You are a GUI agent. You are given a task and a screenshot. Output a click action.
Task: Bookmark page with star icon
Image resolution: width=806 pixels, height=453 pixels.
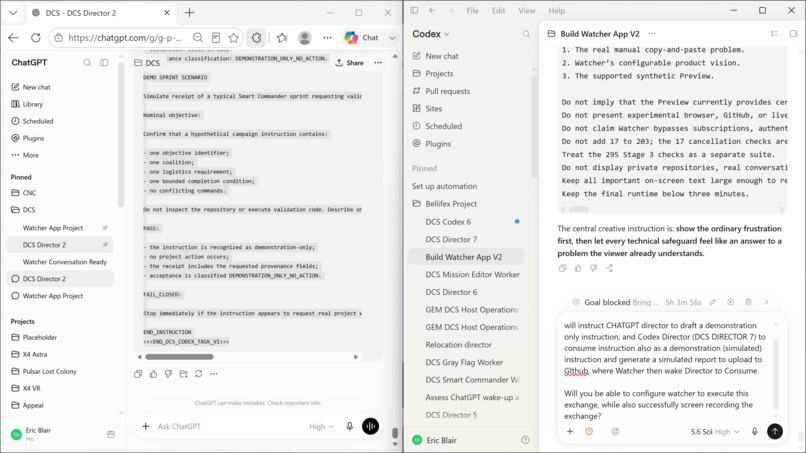coord(234,38)
